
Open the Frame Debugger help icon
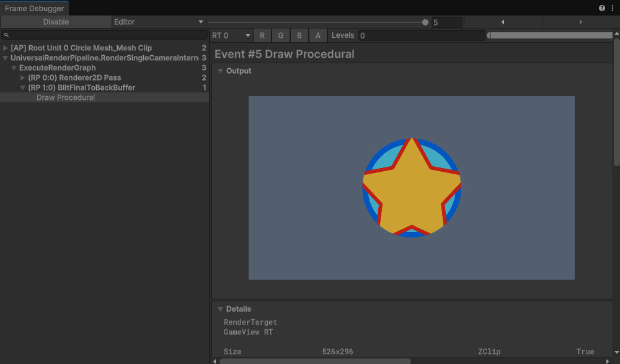601,8
